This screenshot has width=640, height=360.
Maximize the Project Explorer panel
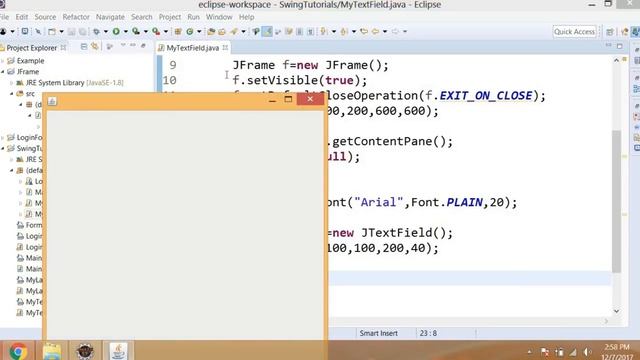tap(143, 45)
